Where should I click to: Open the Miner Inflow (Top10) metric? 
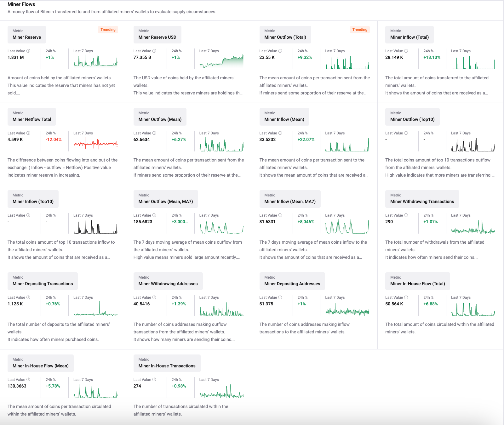[x=33, y=201]
